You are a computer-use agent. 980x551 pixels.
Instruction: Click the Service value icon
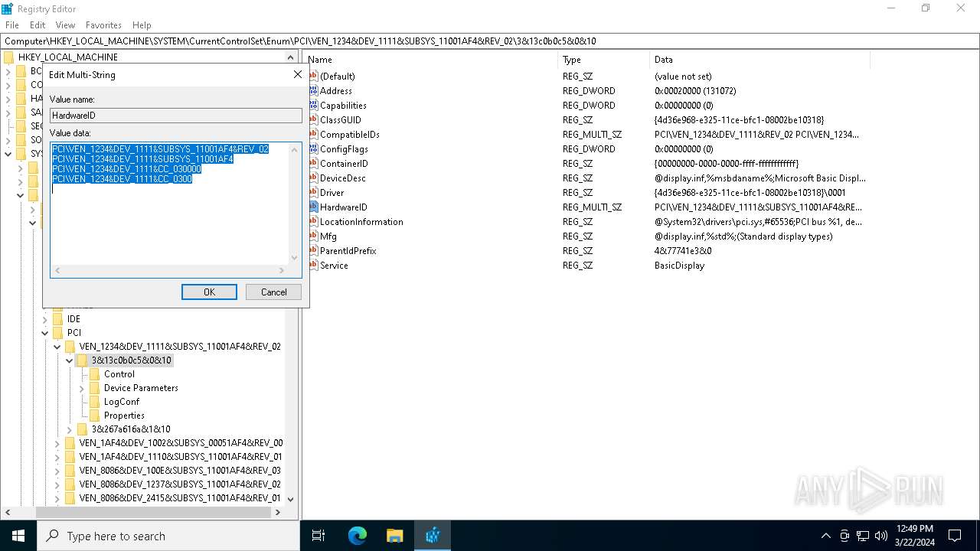[313, 265]
